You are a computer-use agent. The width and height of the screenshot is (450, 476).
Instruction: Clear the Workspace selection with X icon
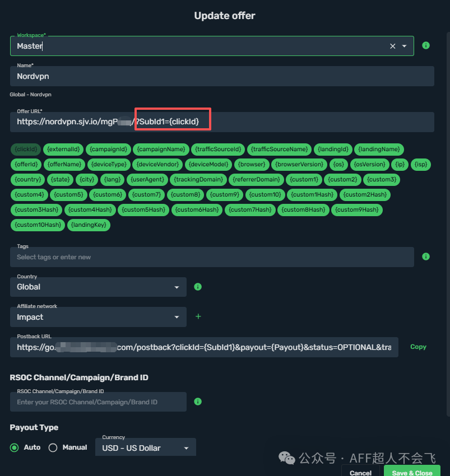[393, 46]
